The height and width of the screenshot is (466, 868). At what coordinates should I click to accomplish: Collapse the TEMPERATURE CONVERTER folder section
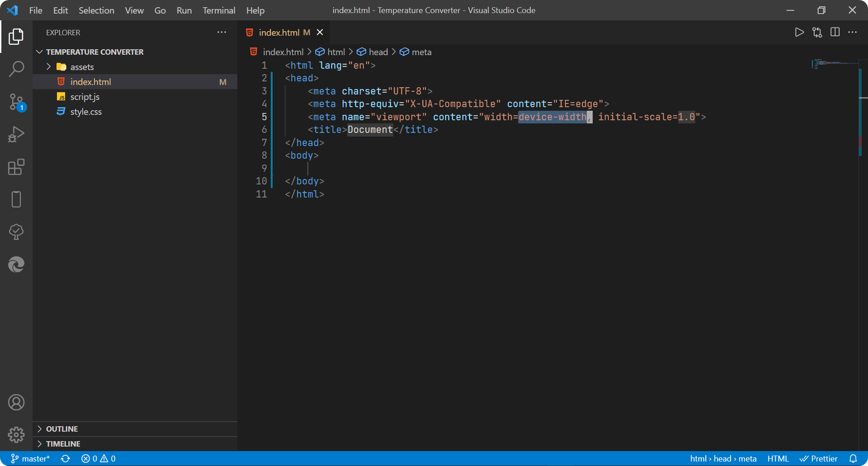click(94, 52)
